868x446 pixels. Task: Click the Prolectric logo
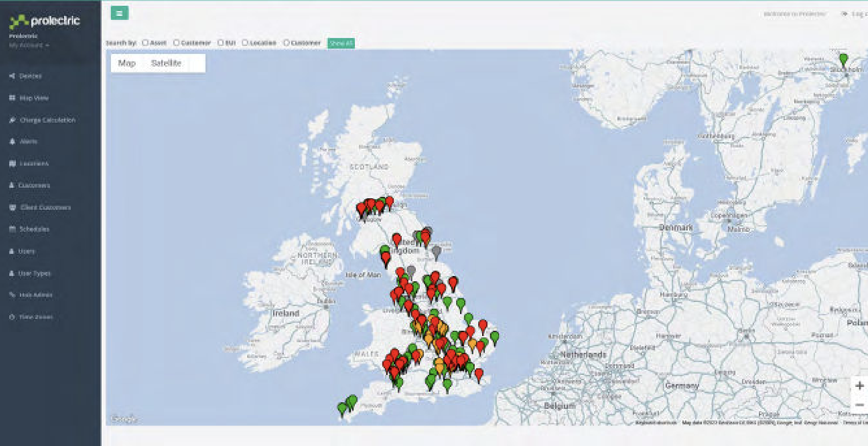(45, 21)
